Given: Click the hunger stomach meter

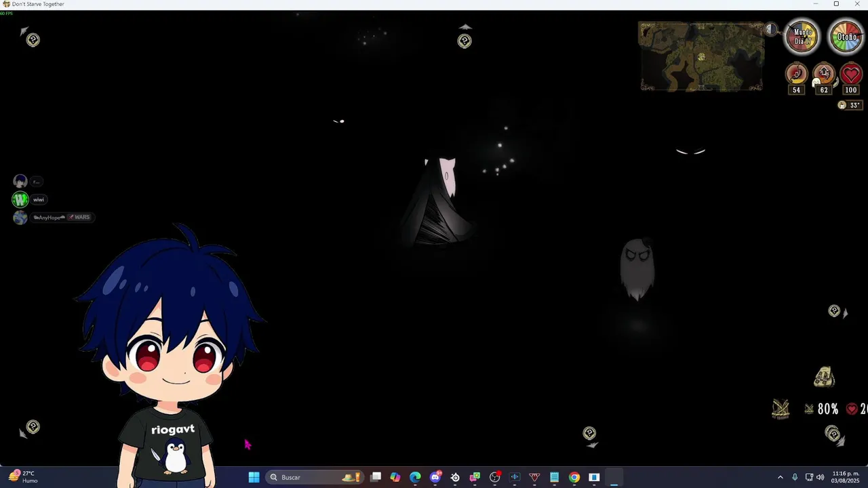Looking at the screenshot, I should pyautogui.click(x=797, y=74).
